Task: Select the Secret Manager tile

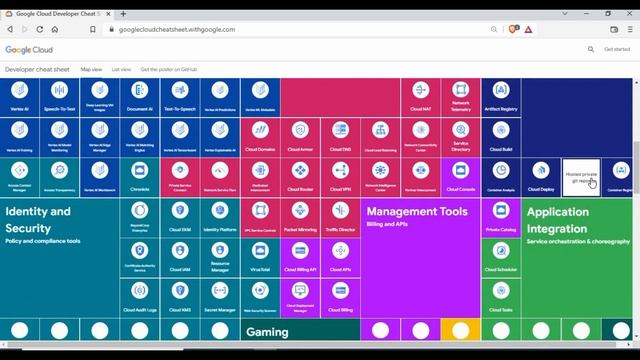Action: coord(220,298)
